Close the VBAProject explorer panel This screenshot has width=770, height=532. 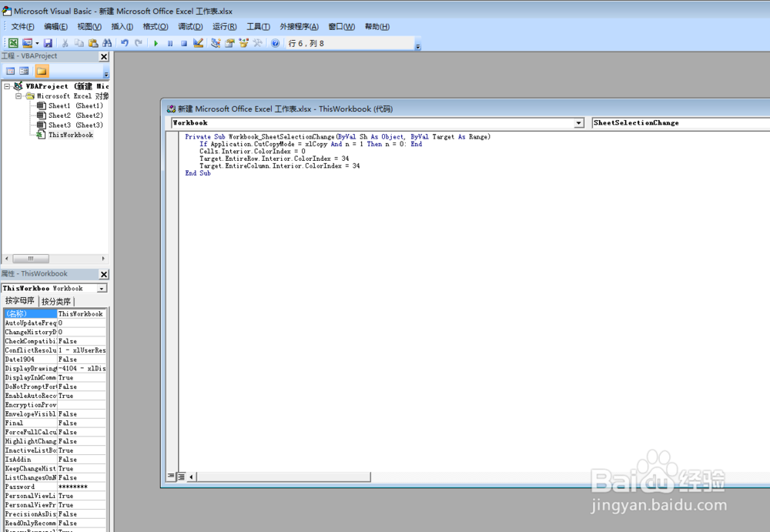104,56
